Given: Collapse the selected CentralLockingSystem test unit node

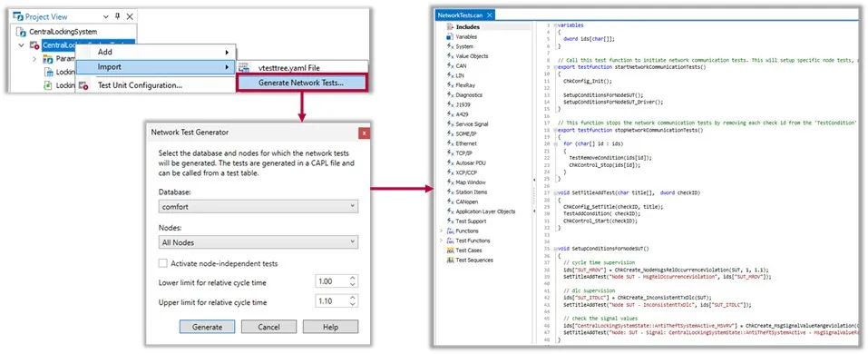Looking at the screenshot, I should [21, 45].
